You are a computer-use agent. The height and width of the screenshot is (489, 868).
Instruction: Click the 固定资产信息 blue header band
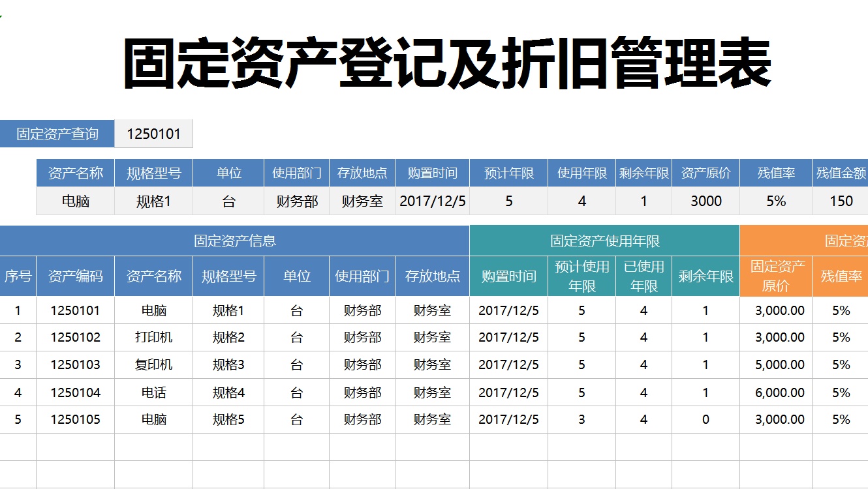pyautogui.click(x=235, y=241)
